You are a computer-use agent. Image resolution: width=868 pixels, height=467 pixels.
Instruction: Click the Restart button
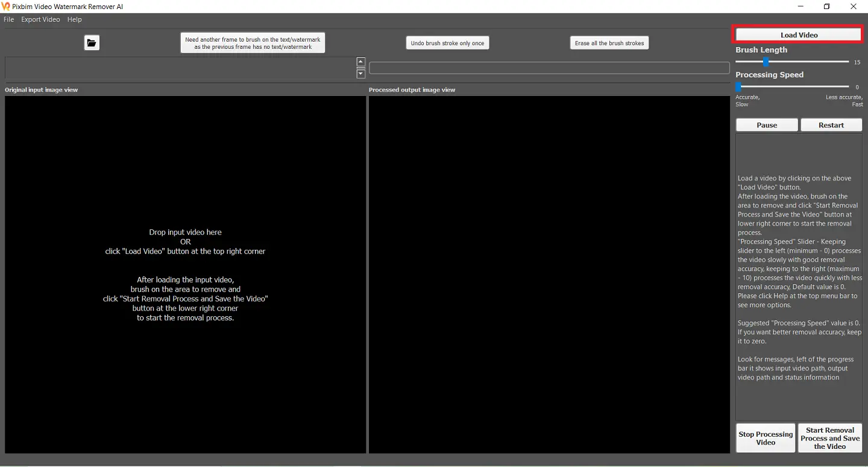(831, 125)
